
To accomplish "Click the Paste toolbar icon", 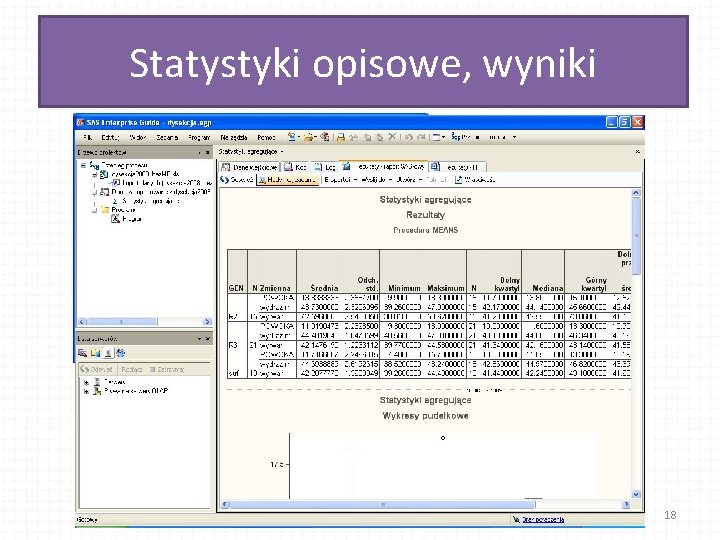I will coord(380,137).
